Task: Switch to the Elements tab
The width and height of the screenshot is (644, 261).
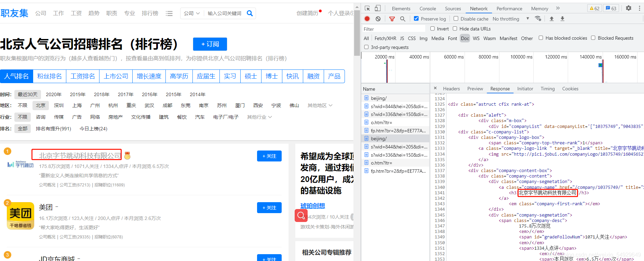Action: click(401, 9)
